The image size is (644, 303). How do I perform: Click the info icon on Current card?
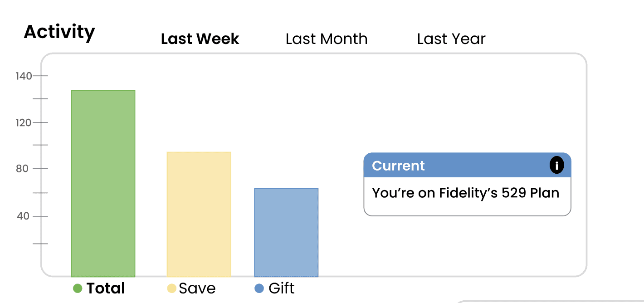click(556, 165)
